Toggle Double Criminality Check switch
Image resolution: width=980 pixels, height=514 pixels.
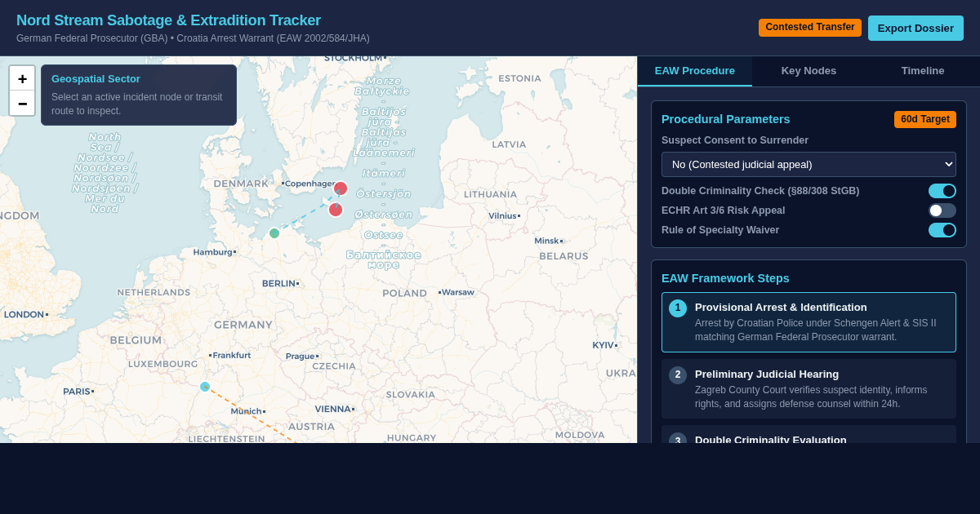click(942, 191)
